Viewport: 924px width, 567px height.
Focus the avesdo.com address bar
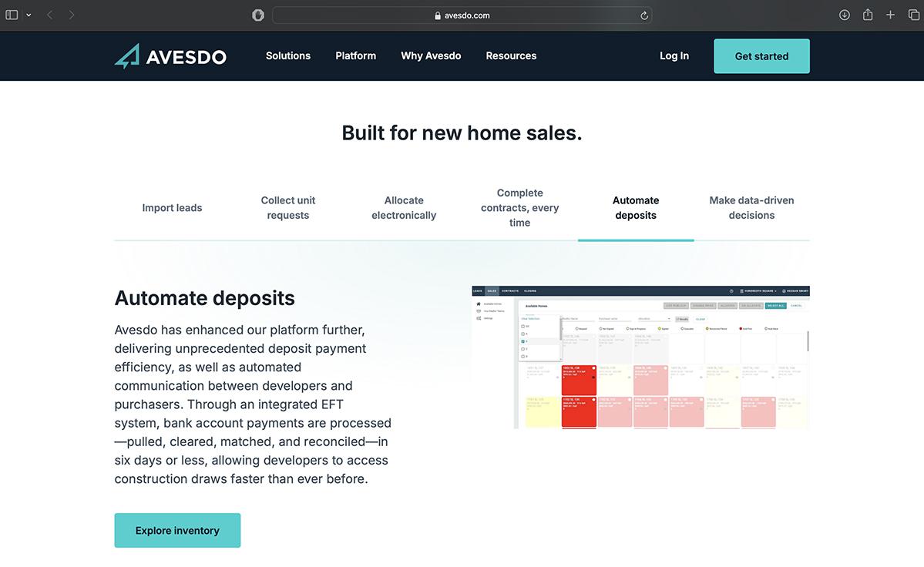[x=462, y=15]
